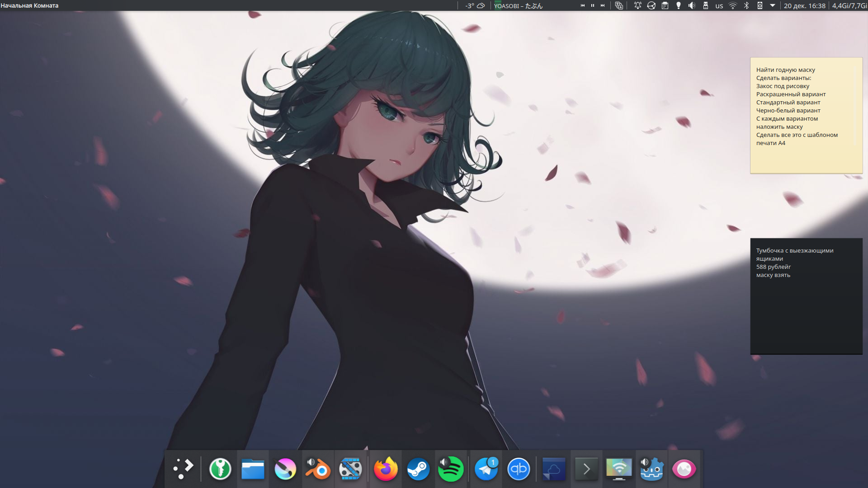Image resolution: width=868 pixels, height=488 pixels.
Task: Mute Blender via its dock audio badge
Action: click(311, 462)
